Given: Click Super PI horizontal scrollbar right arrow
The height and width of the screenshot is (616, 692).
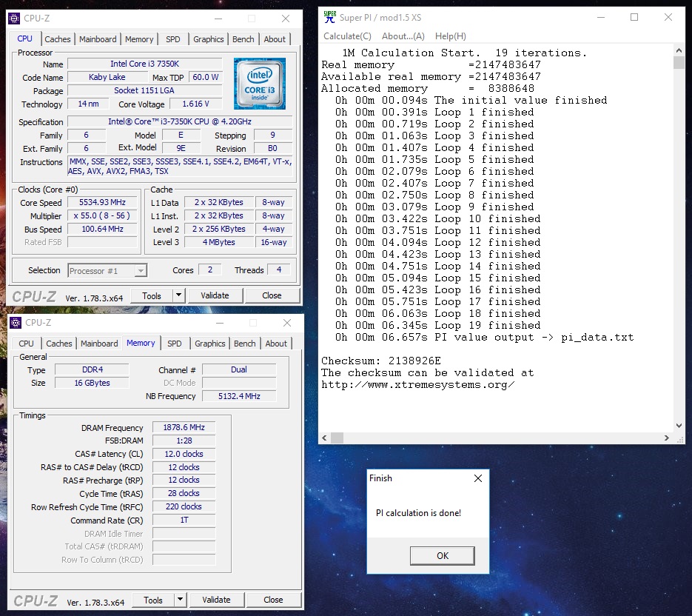Looking at the screenshot, I should (666, 438).
